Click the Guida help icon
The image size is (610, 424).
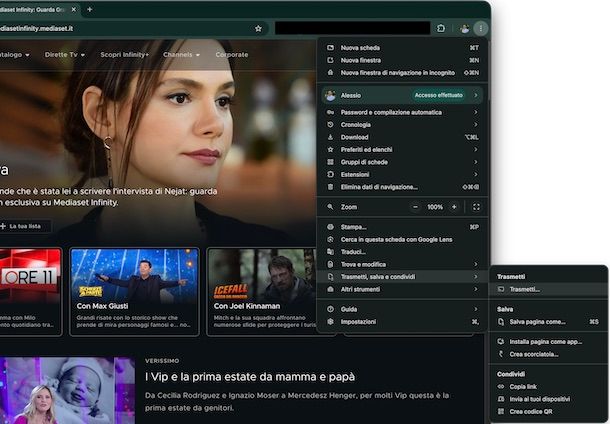click(x=330, y=309)
